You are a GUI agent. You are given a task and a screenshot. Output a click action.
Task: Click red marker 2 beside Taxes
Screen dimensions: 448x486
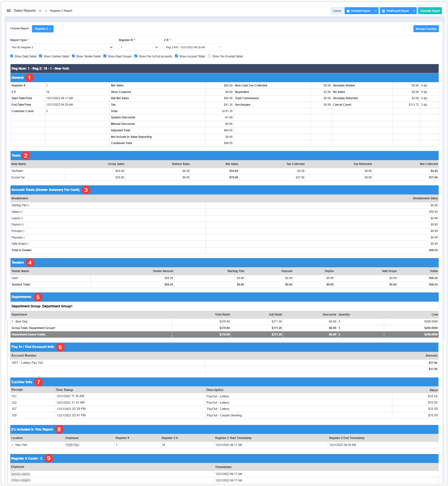26,156
